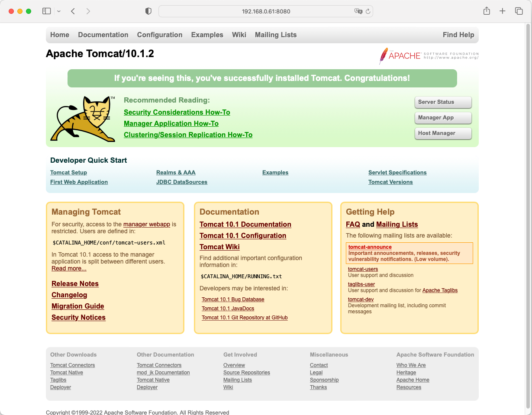Viewport: 532px width, 415px height.
Task: Click $CATALINA_HOME/conf/tomcat-users.xml path text
Action: click(109, 243)
